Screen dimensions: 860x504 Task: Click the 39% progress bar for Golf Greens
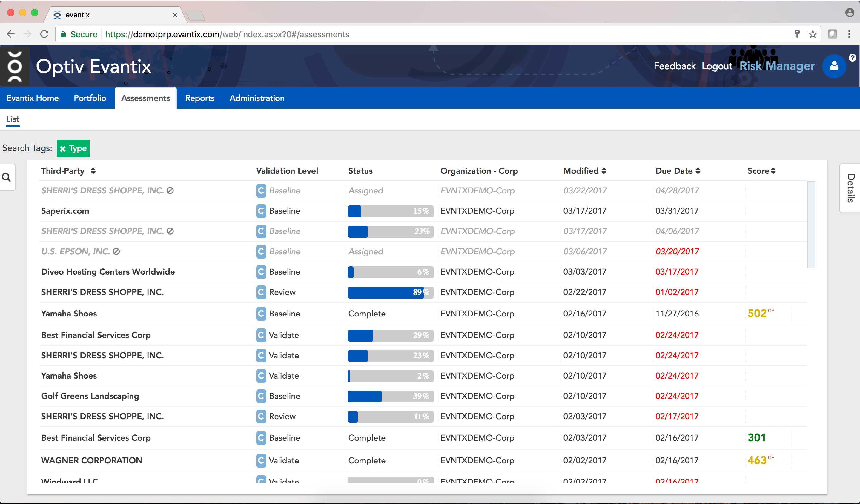click(x=390, y=396)
